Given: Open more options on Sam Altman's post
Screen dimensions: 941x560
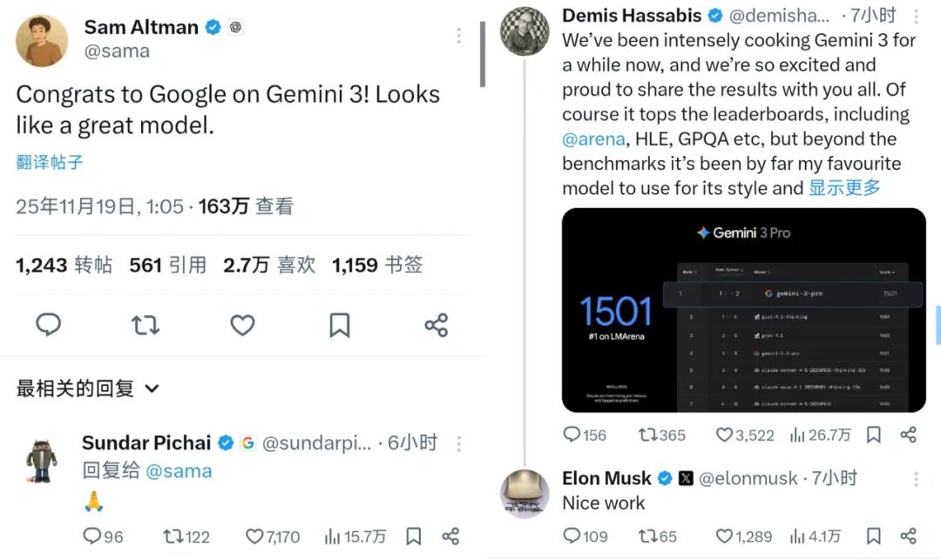Looking at the screenshot, I should point(458,36).
